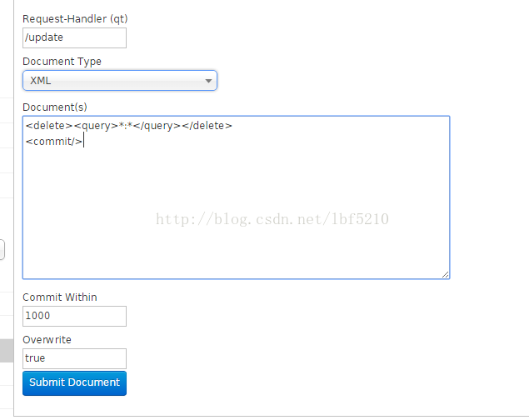Click the delete query line of text

click(x=128, y=126)
